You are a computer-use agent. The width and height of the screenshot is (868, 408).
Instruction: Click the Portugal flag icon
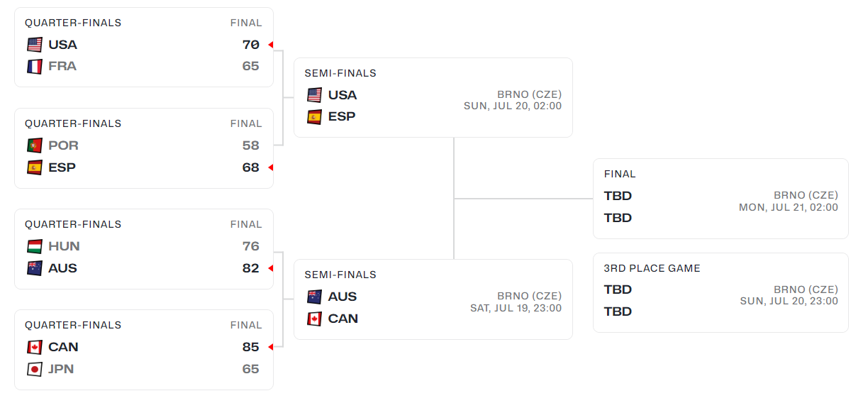coord(34,145)
